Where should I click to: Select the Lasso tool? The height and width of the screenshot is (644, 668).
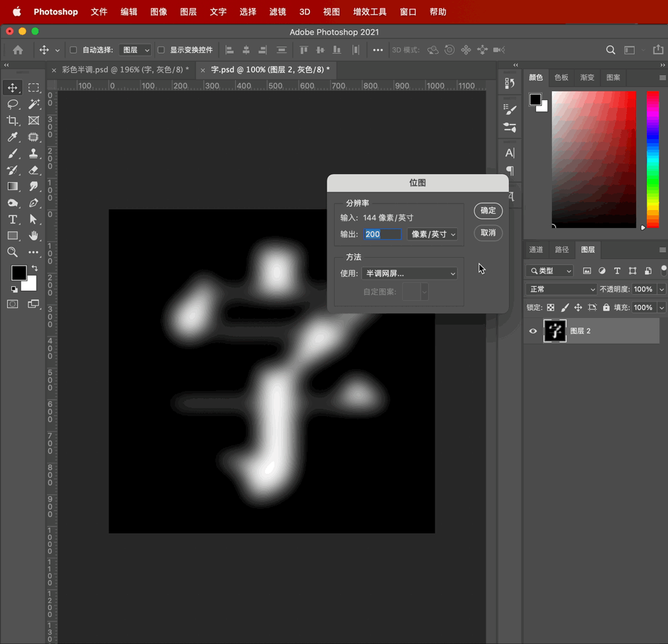click(13, 104)
